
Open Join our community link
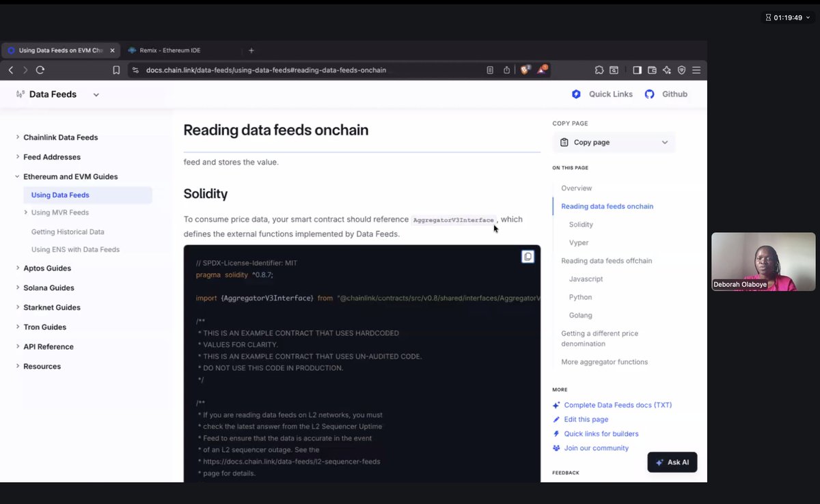coord(596,448)
